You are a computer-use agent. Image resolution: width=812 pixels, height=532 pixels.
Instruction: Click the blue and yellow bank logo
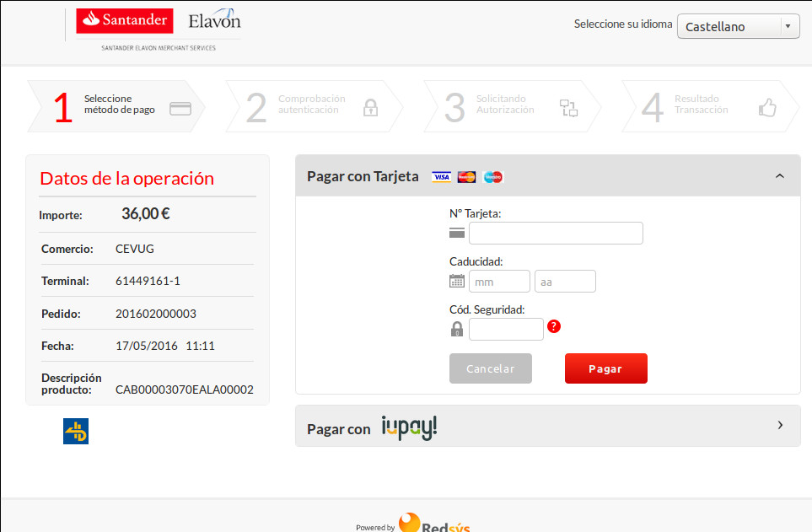point(76,431)
